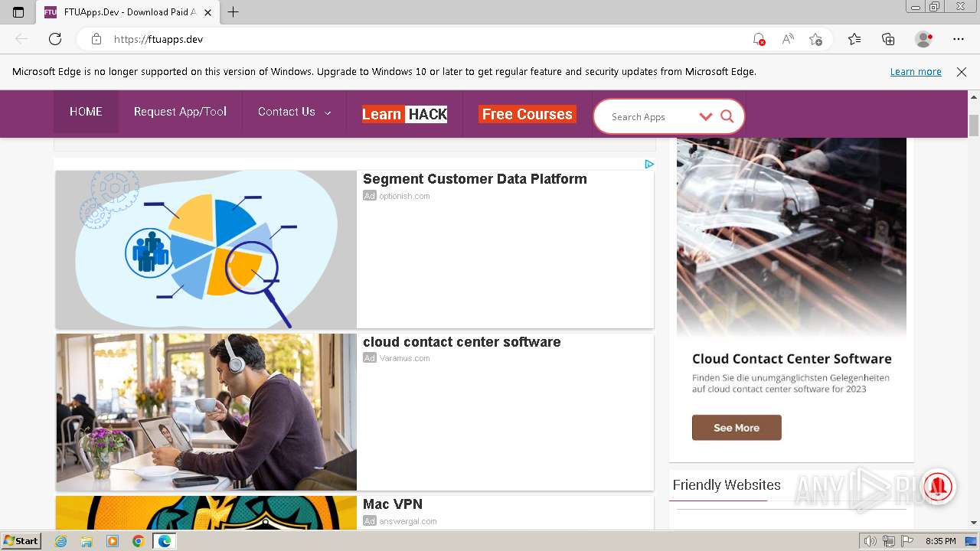Open the Favorites list icon
This screenshot has width=980, height=551.
point(854,39)
